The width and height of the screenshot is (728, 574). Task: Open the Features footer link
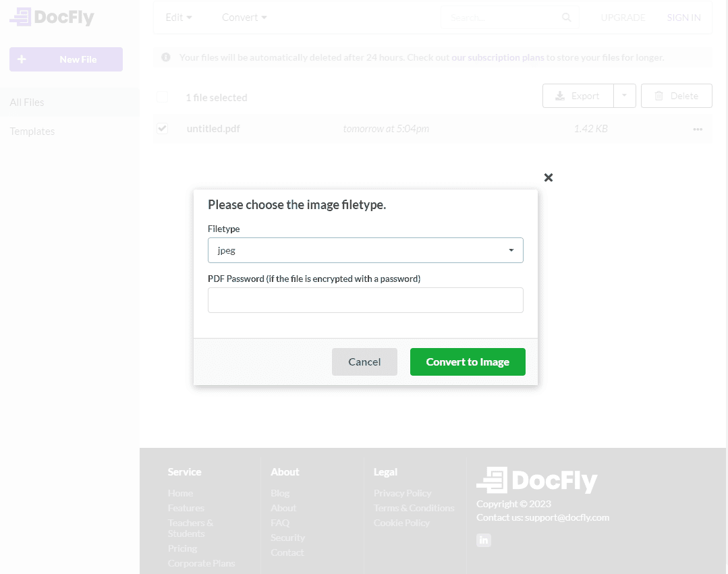click(x=186, y=508)
